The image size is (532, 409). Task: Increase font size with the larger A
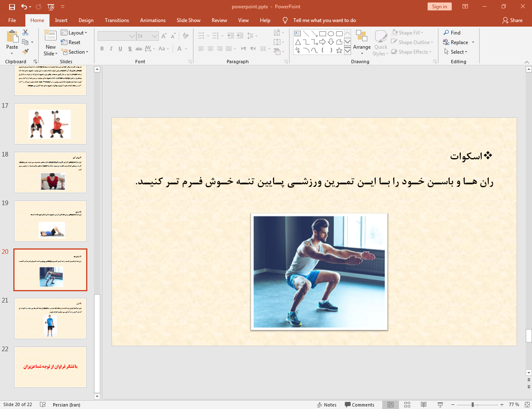(164, 36)
